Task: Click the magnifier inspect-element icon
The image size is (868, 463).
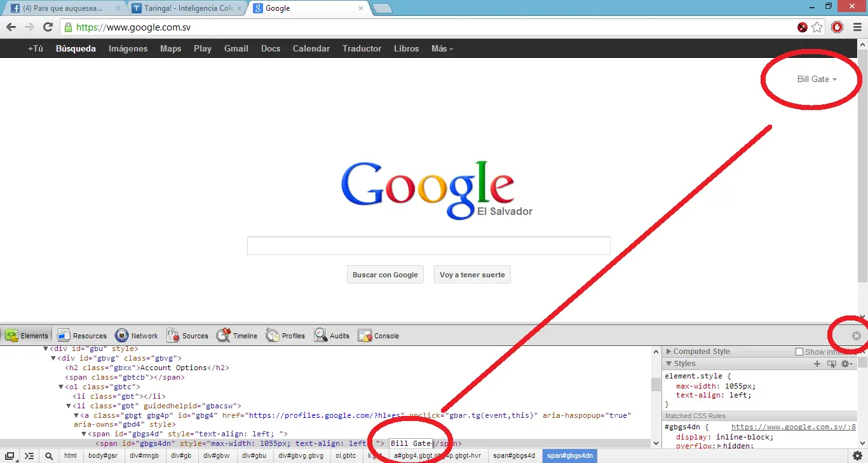Action: click(49, 455)
